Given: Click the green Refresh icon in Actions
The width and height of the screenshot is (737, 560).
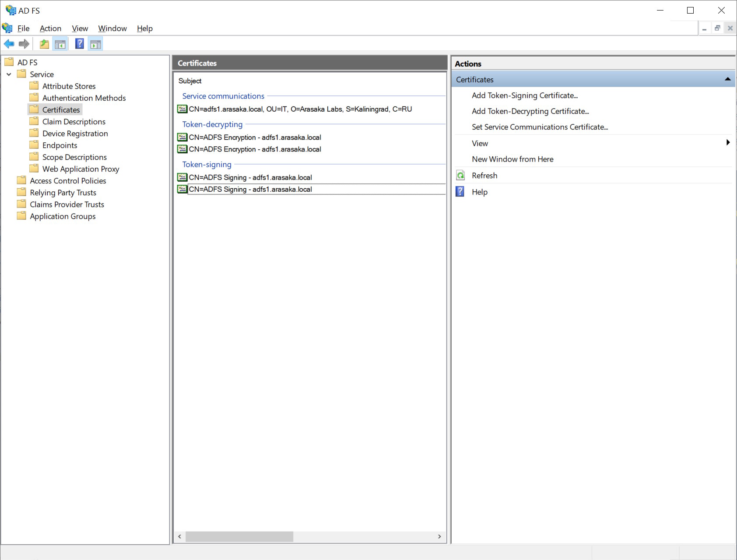Looking at the screenshot, I should (460, 176).
